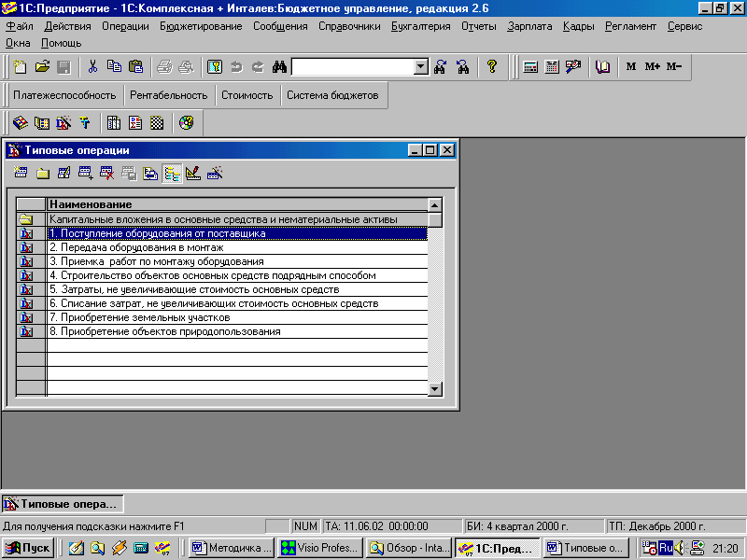Viewport: 747px width, 560px height.
Task: Click the list scrollbar up arrow
Action: pos(435,205)
